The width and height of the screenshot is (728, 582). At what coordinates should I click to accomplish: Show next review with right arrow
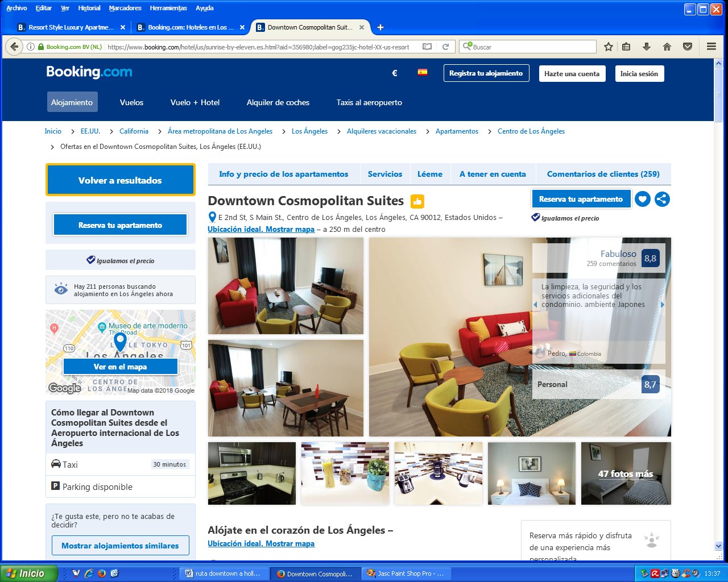pos(662,305)
